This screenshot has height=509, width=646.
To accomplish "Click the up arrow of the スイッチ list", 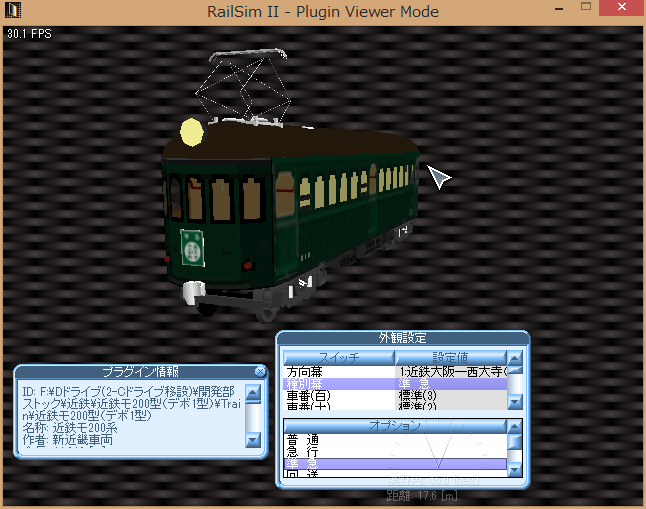I will [515, 358].
